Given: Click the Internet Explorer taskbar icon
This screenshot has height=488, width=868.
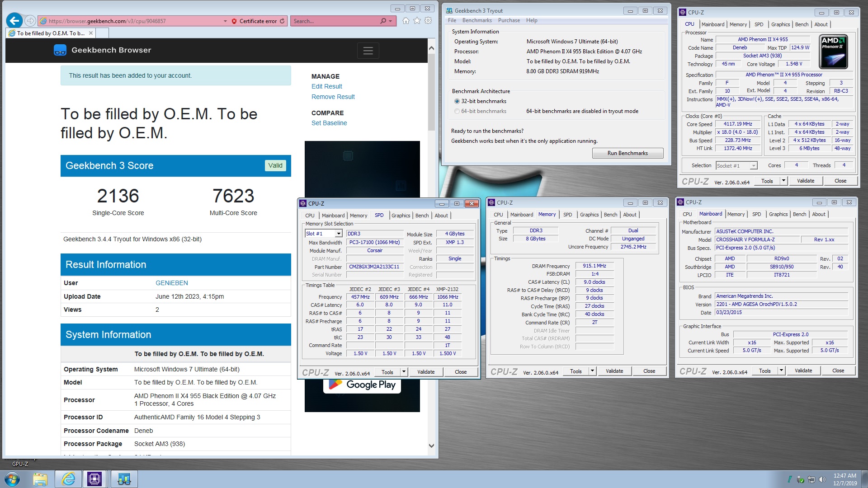Looking at the screenshot, I should 68,479.
